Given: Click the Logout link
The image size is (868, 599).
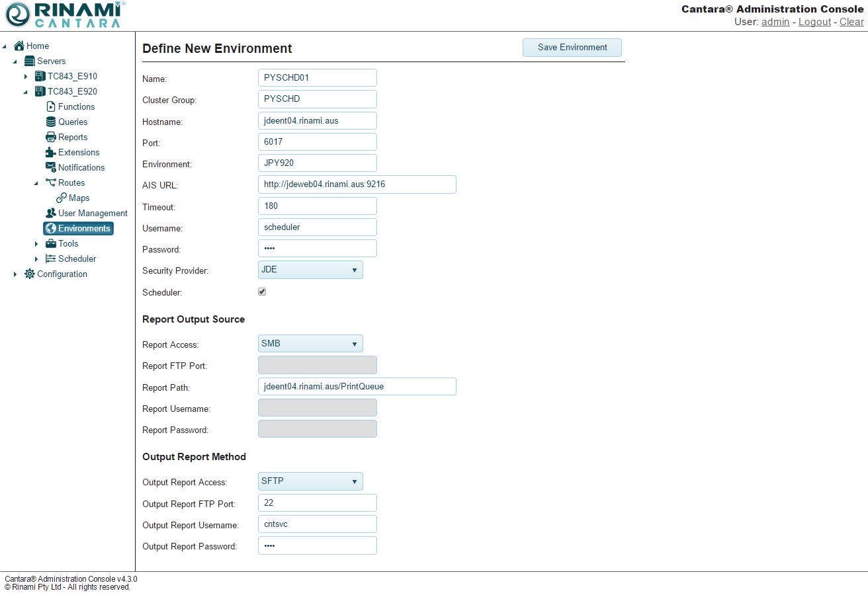Looking at the screenshot, I should point(814,22).
